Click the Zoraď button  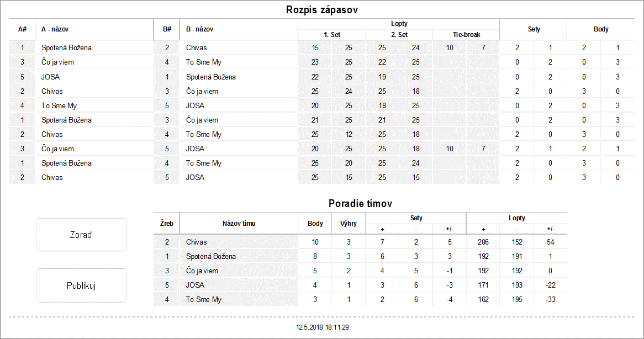pos(81,235)
